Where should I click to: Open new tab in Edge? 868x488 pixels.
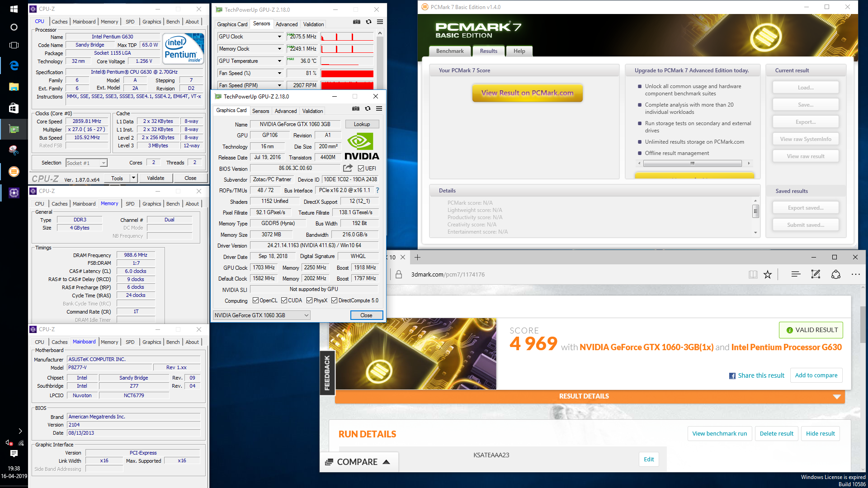click(x=417, y=257)
